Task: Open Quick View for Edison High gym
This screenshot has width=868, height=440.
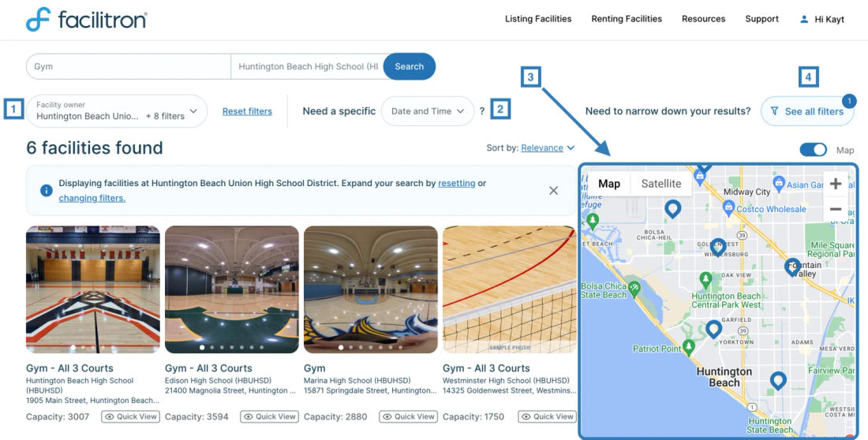Action: (x=270, y=416)
